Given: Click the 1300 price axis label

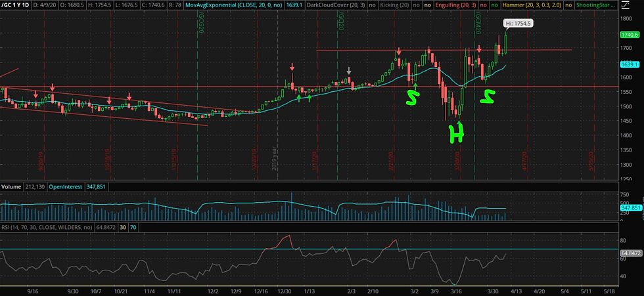Looking at the screenshot, I should click(x=626, y=165).
